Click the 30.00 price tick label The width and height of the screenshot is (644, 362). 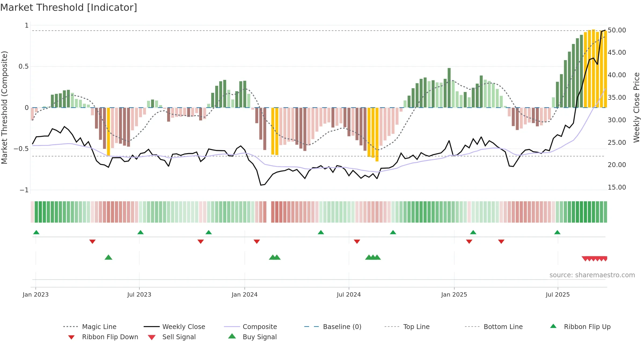(617, 120)
